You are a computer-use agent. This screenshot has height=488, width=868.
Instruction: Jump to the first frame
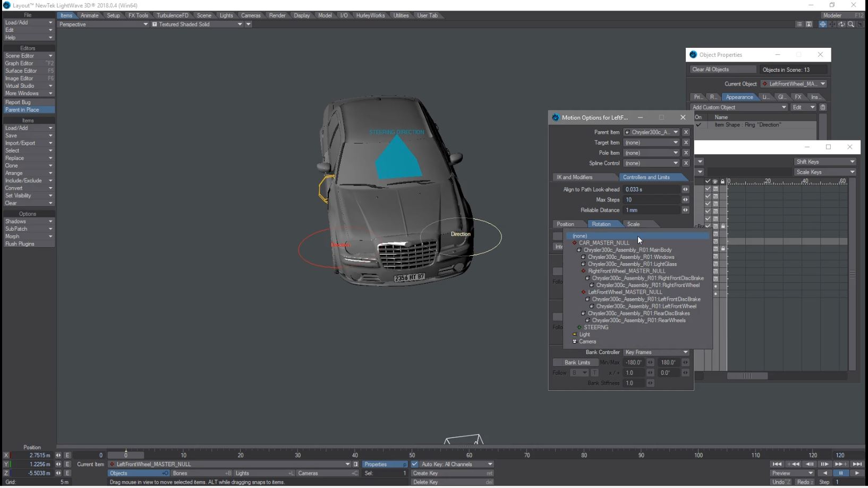(x=777, y=464)
